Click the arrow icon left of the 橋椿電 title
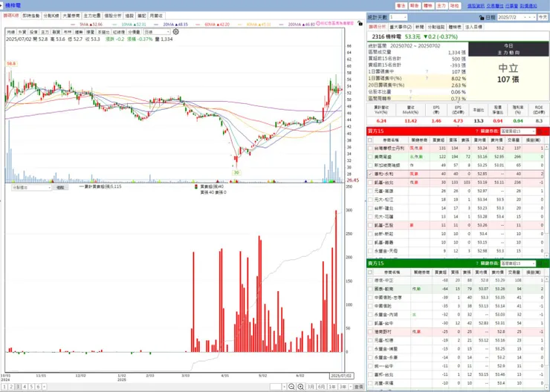The width and height of the screenshot is (550, 392). click(1, 5)
